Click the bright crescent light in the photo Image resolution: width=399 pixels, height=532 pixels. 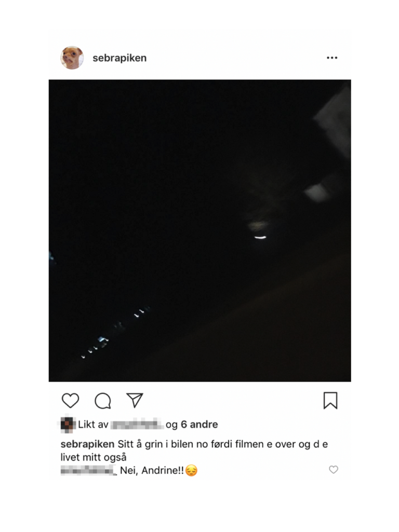pos(260,237)
